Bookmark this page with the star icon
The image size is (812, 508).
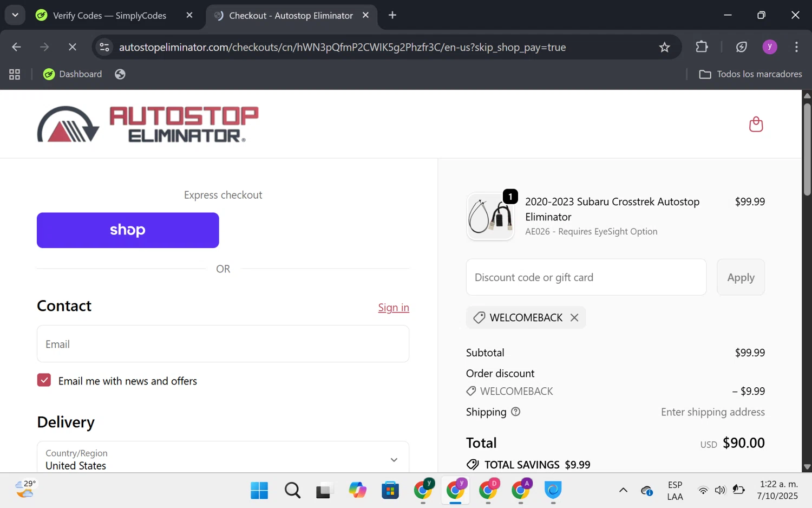pyautogui.click(x=664, y=47)
